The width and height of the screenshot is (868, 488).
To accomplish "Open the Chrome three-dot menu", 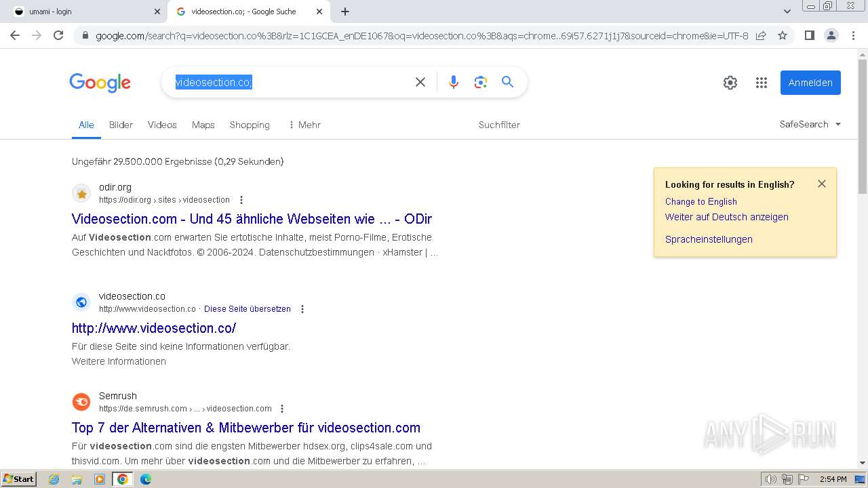I will coord(853,35).
